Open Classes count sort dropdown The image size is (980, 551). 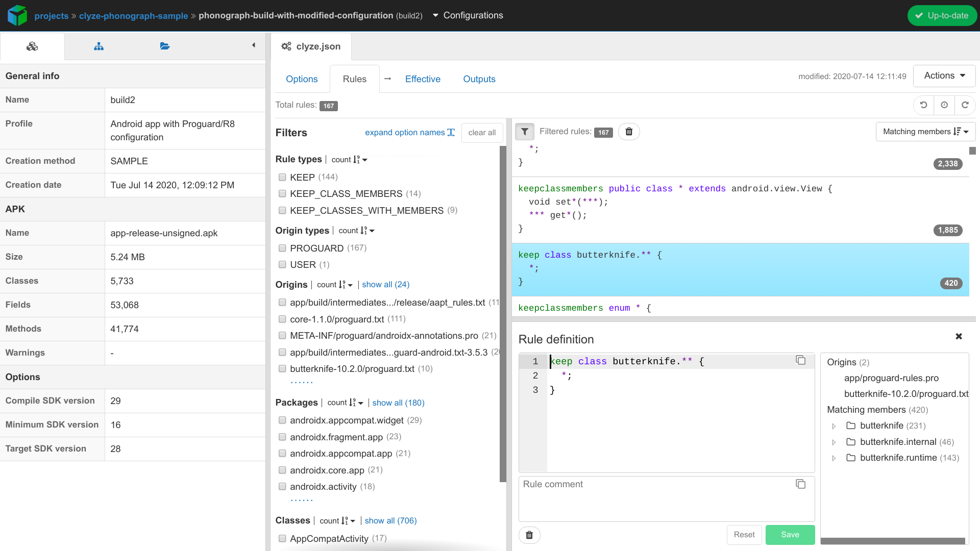[x=337, y=521]
